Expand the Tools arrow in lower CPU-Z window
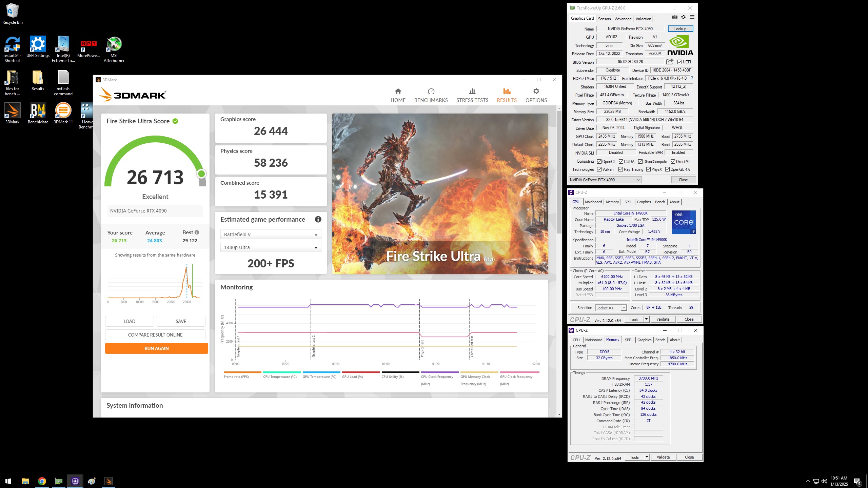Viewport: 868px width, 488px height. (x=647, y=457)
